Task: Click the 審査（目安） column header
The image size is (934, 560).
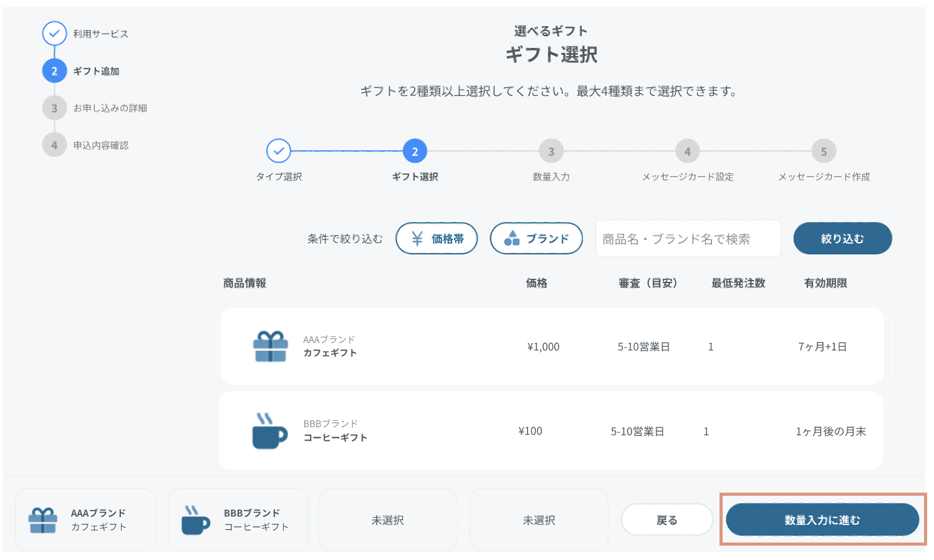Action: pos(648,283)
